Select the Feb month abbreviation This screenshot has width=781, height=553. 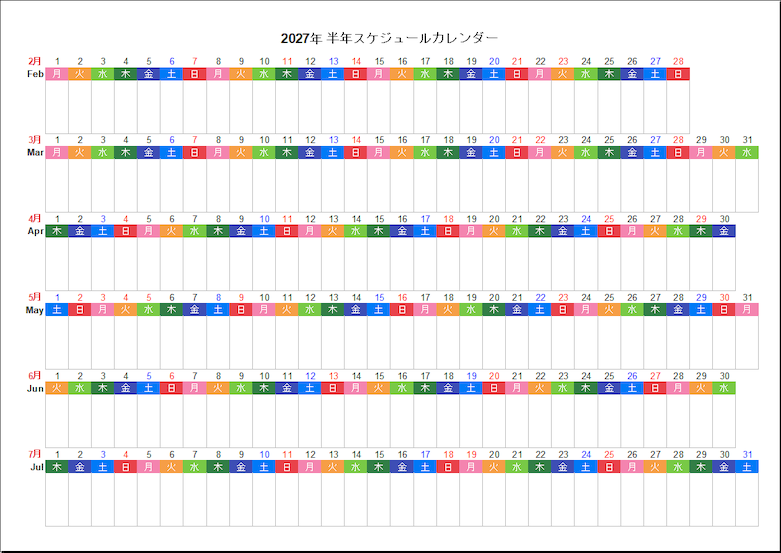coord(35,74)
